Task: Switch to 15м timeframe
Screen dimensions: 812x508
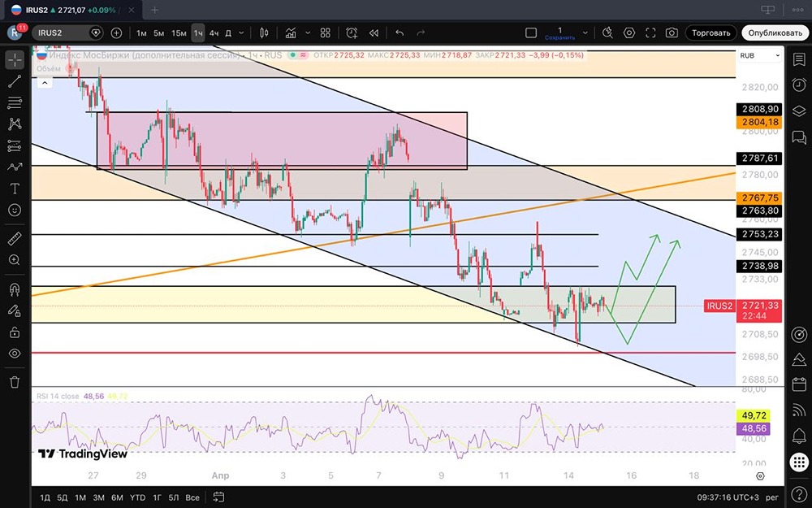Action: coord(179,33)
